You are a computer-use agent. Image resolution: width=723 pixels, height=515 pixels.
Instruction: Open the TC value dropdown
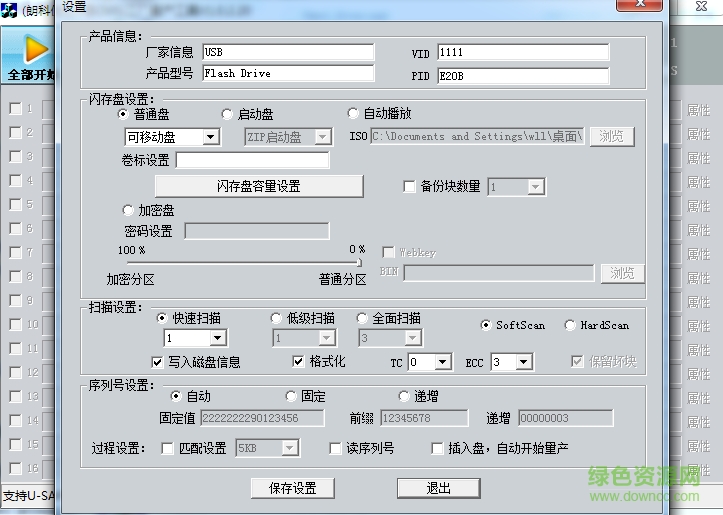click(x=443, y=362)
